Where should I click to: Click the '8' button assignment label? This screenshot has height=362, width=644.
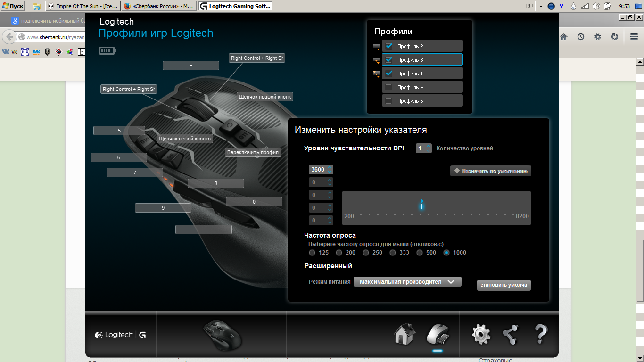[x=216, y=183]
